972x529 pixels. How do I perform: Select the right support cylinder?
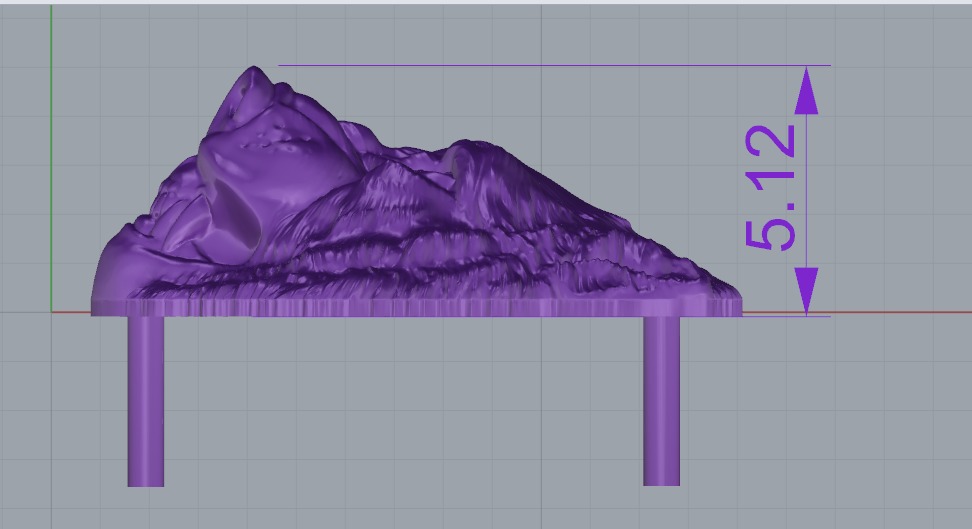[x=661, y=401]
